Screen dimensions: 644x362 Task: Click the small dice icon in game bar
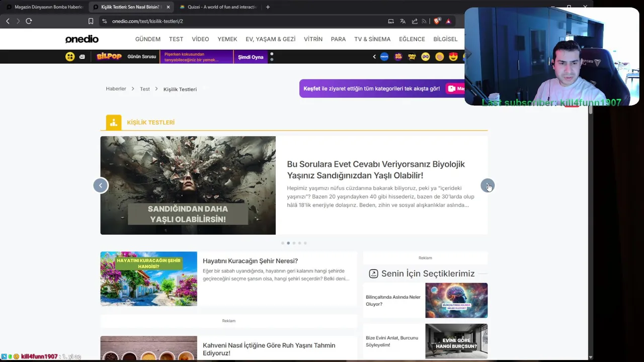pos(82,57)
